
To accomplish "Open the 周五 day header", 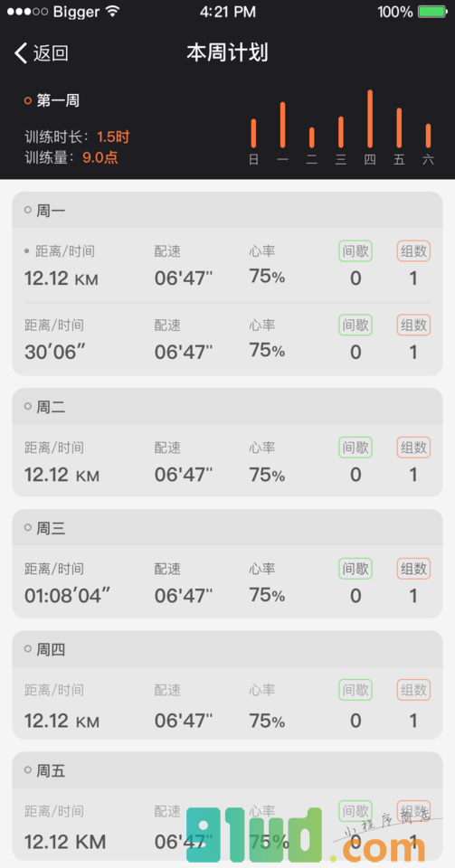I will 228,770.
